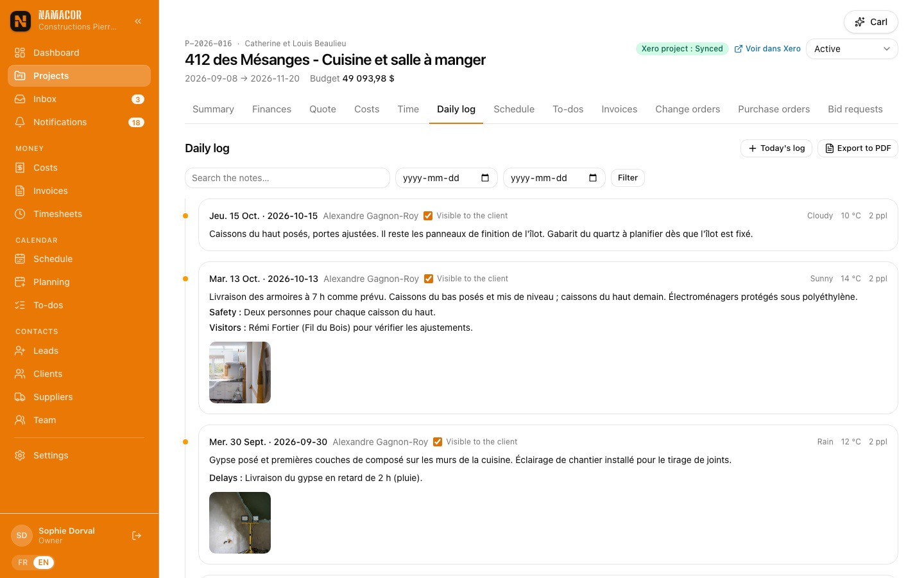This screenshot has width=924, height=578.
Task: Click the logout icon next to Sophie Dorval
Action: click(x=137, y=536)
